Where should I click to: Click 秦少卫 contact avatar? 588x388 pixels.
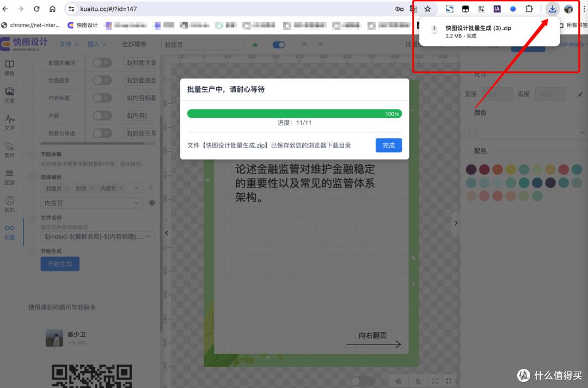click(54, 338)
